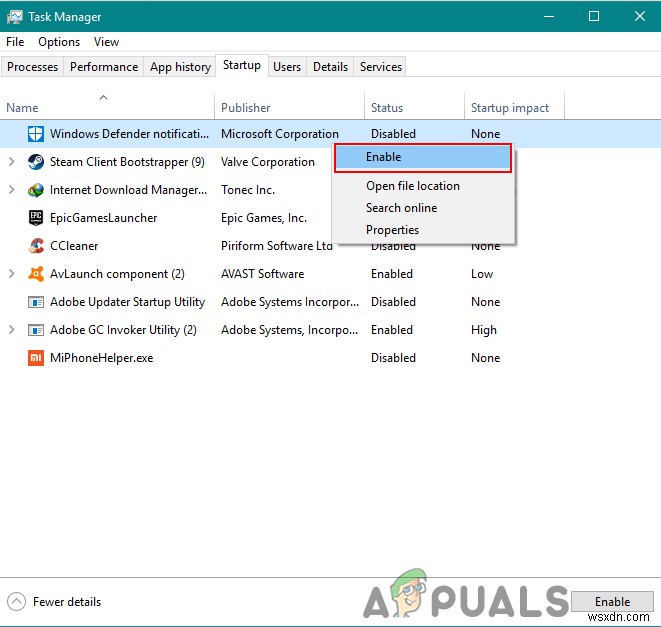Expand the Internet Download Manager group

pos(12,190)
